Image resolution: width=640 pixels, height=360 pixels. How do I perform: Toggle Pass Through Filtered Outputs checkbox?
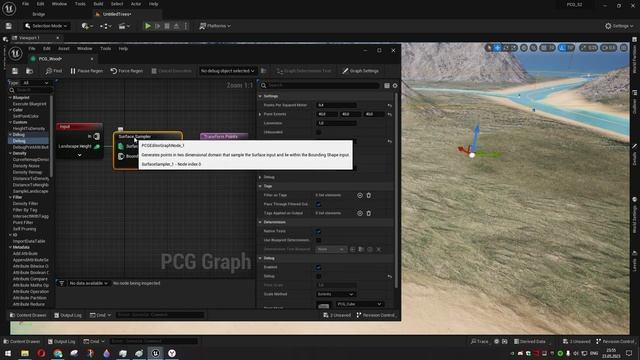click(318, 204)
